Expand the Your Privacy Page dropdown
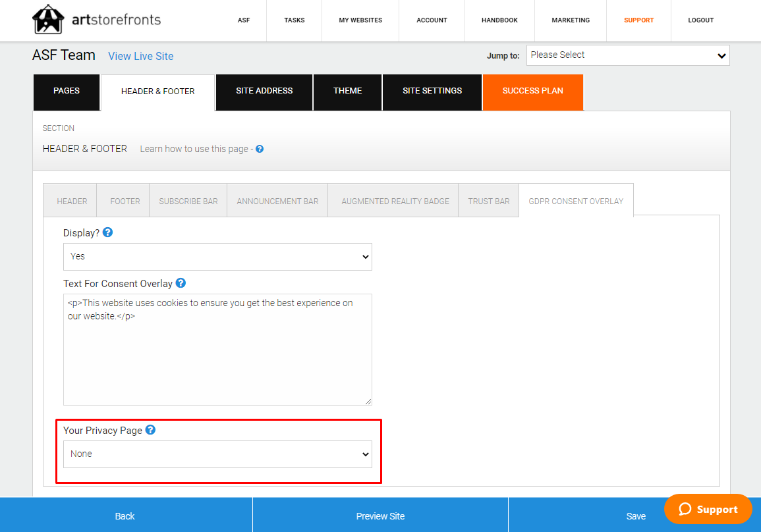Screen dimensions: 761x532 pyautogui.click(x=217, y=454)
